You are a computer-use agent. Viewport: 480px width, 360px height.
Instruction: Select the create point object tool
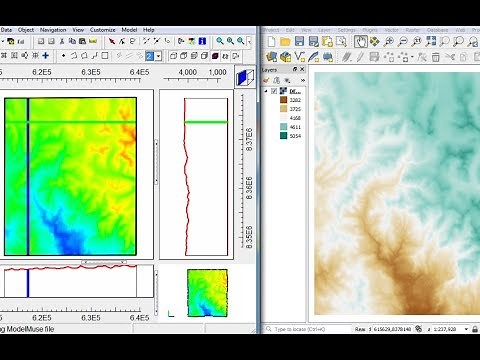(63, 56)
